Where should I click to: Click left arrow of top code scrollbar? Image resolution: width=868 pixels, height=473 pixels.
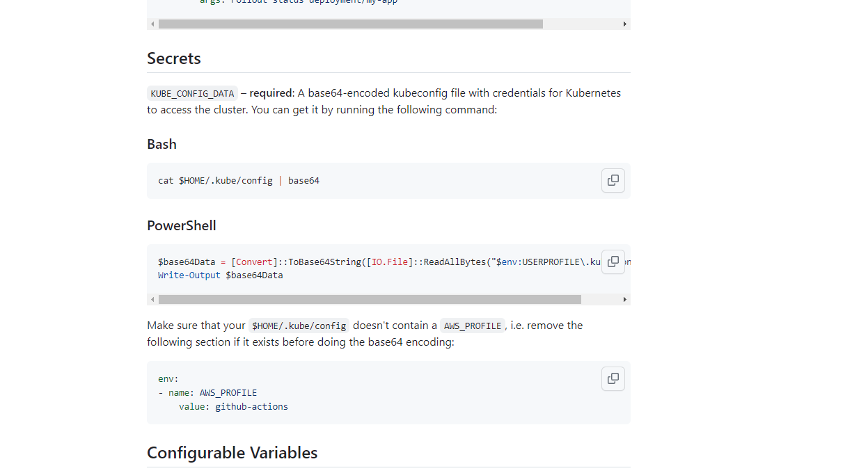coord(152,24)
